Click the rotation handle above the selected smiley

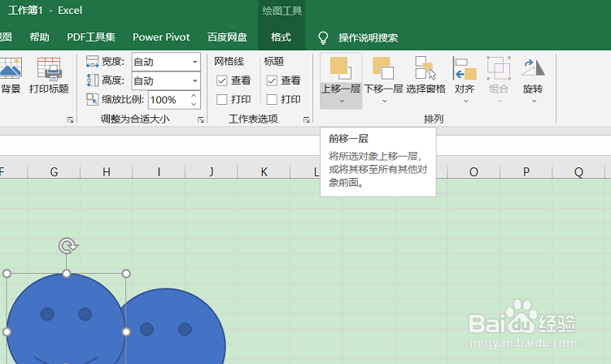(x=68, y=246)
